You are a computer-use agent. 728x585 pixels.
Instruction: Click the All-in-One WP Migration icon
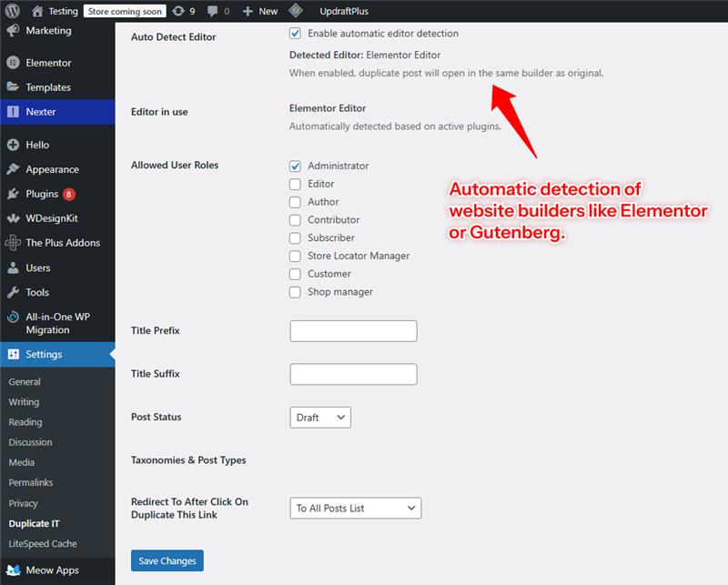click(x=13, y=317)
